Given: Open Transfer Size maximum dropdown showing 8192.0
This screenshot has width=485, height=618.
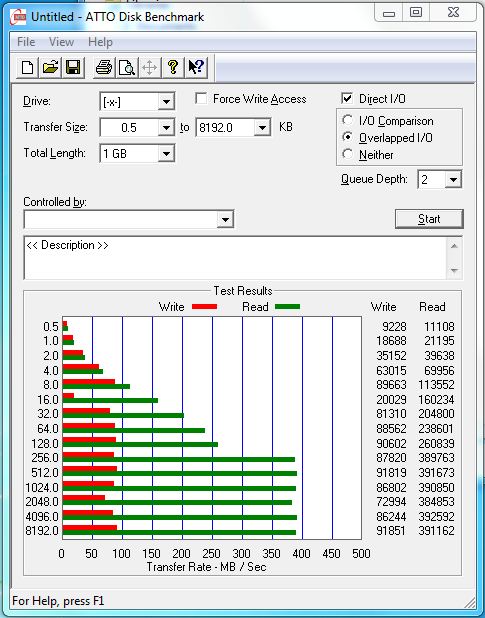Looking at the screenshot, I should pyautogui.click(x=262, y=128).
